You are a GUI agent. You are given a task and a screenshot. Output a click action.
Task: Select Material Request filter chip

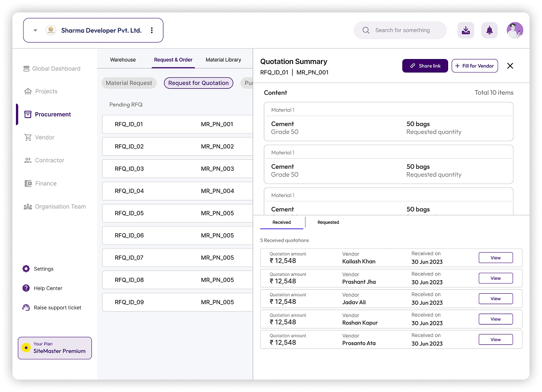pyautogui.click(x=129, y=83)
